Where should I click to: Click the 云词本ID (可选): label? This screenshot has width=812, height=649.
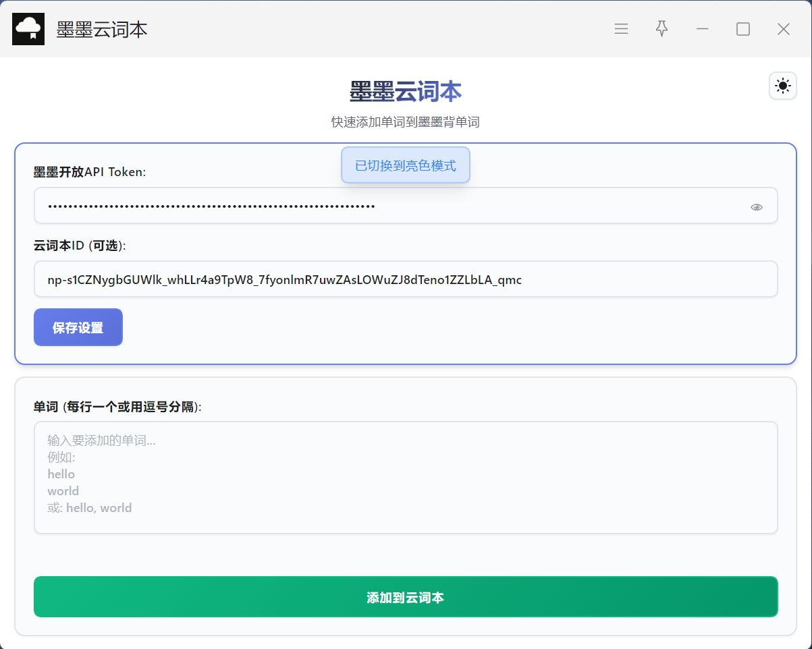tap(80, 246)
